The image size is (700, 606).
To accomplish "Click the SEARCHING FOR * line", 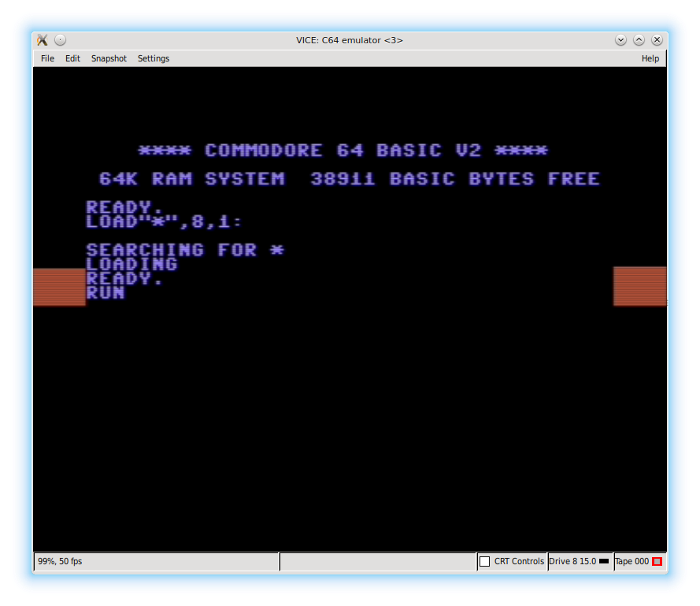I will (x=185, y=251).
